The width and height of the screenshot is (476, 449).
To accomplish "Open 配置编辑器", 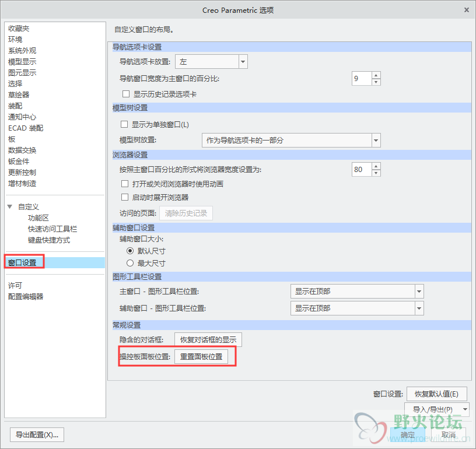I will coord(26,296).
